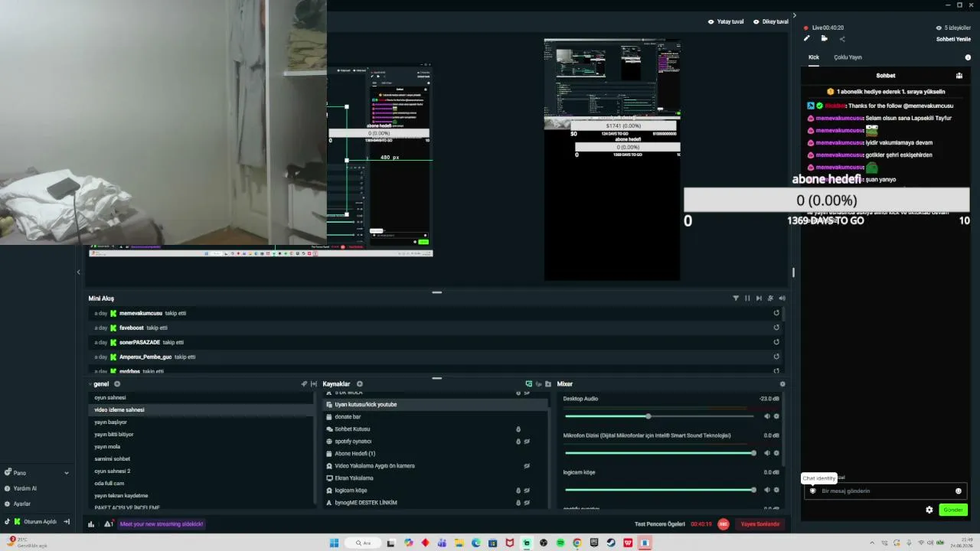Adjust the logicam köşe volume slider
980x551 pixels.
(659, 490)
